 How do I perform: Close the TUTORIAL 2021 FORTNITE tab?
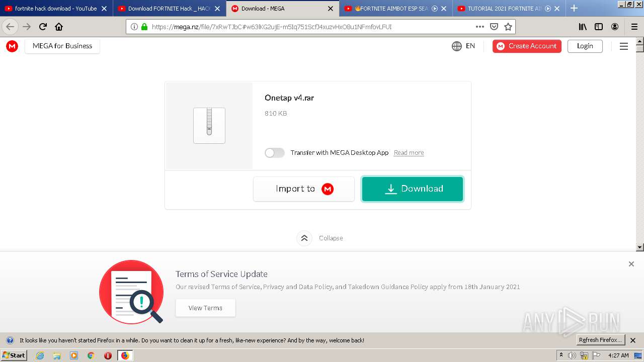[557, 9]
